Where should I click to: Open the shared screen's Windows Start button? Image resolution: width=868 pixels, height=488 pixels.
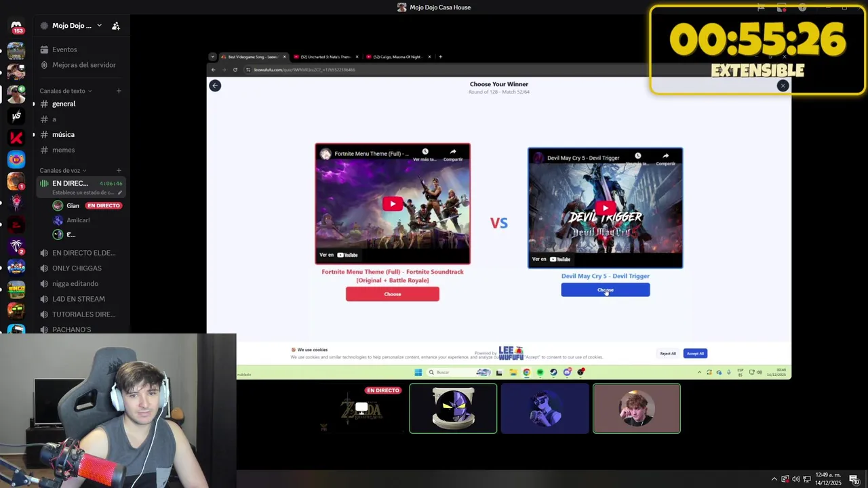tap(418, 372)
